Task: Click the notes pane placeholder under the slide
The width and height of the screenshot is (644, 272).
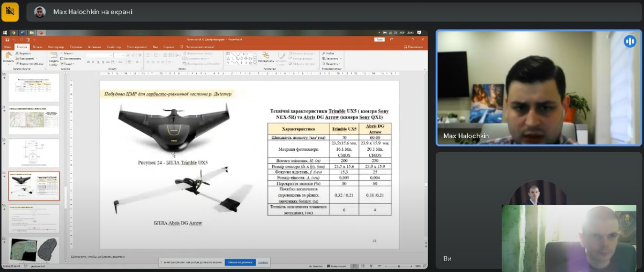Action: [x=98, y=257]
